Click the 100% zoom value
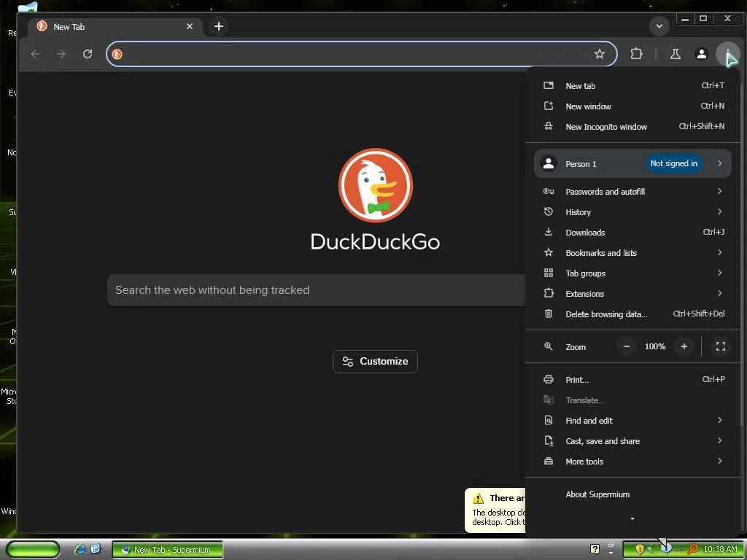The width and height of the screenshot is (747, 560). click(655, 346)
